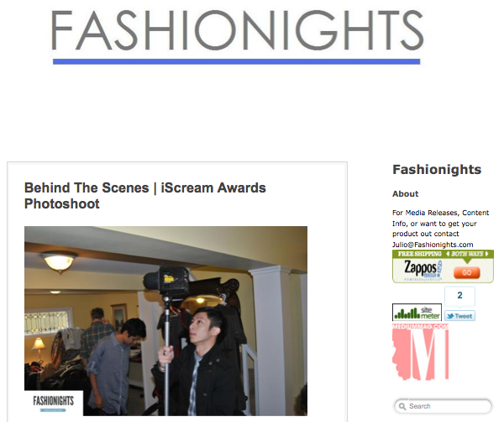
Task: Click the tweet count bubble showing 2
Action: point(459,296)
